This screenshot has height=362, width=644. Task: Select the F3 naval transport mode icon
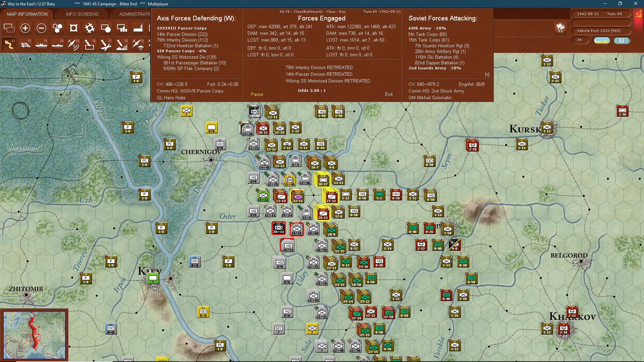(x=41, y=44)
